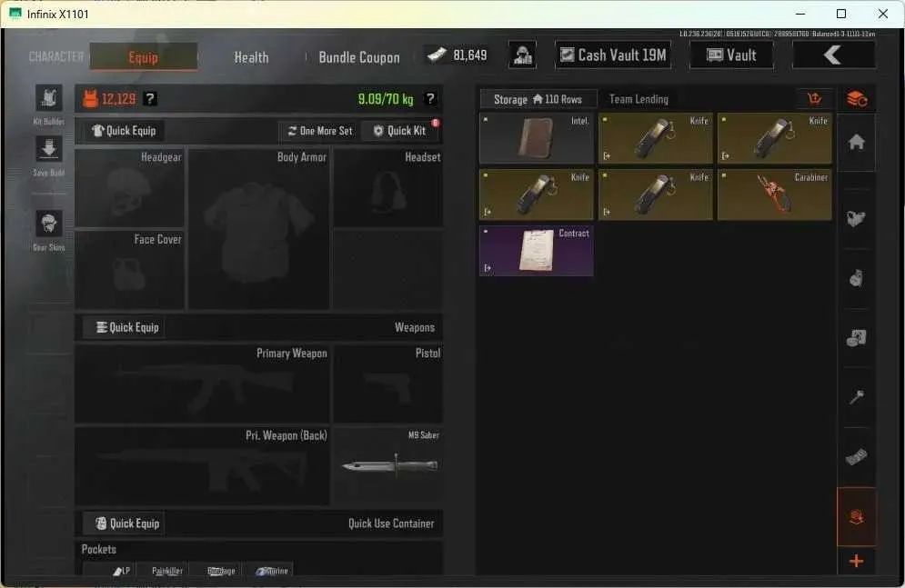Click the help icon beside gear value 12,129

(x=150, y=98)
